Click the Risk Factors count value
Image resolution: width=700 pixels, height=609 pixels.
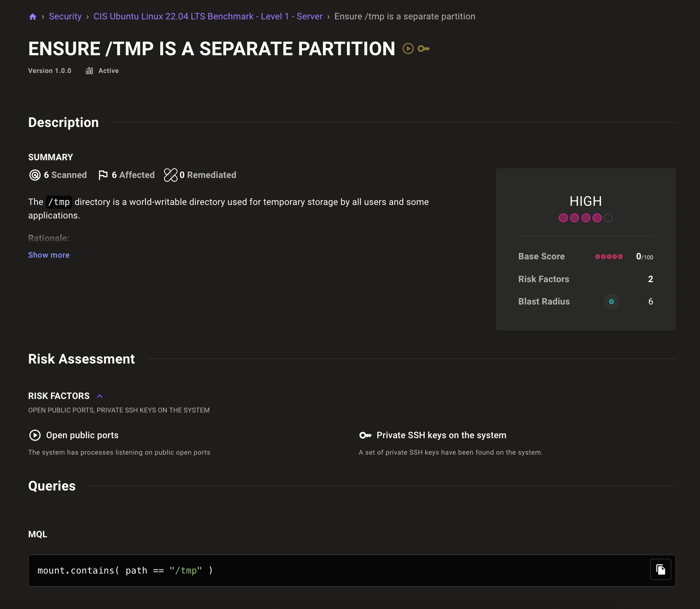click(x=650, y=279)
